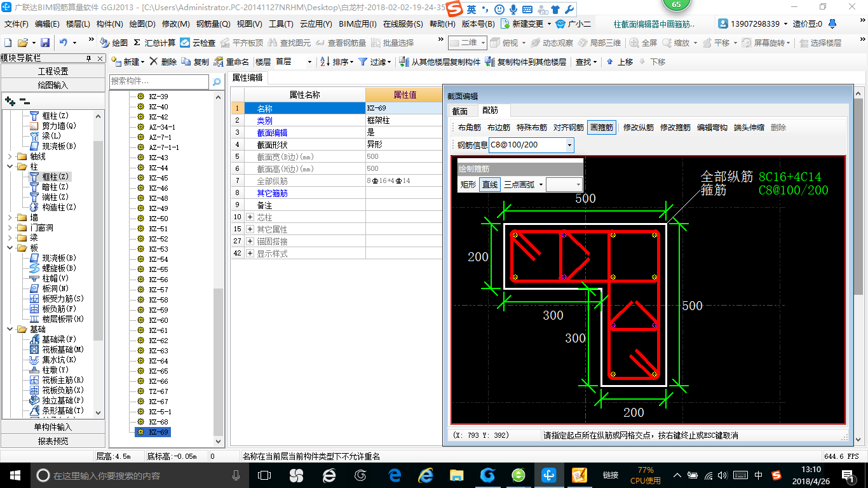Open 工具(T) menu

point(281,24)
